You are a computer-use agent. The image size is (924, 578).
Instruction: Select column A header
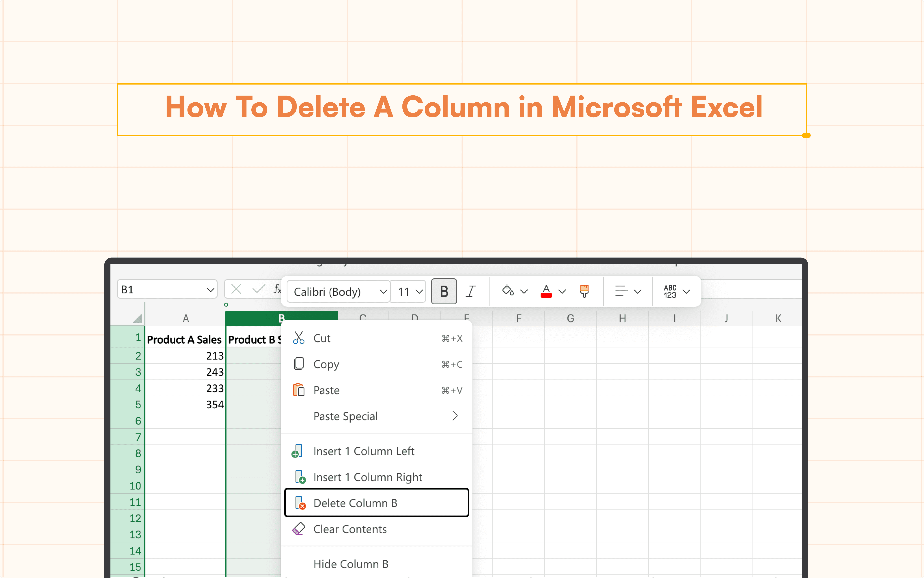pos(186,318)
